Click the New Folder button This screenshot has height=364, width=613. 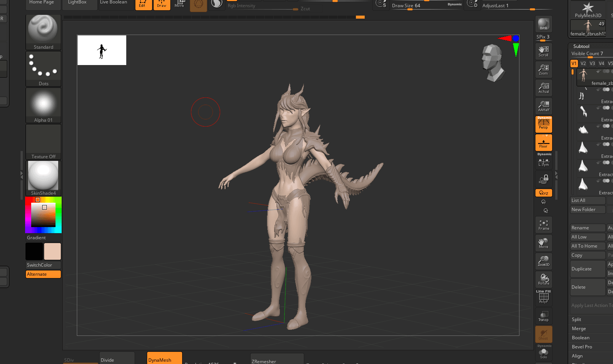coord(588,210)
